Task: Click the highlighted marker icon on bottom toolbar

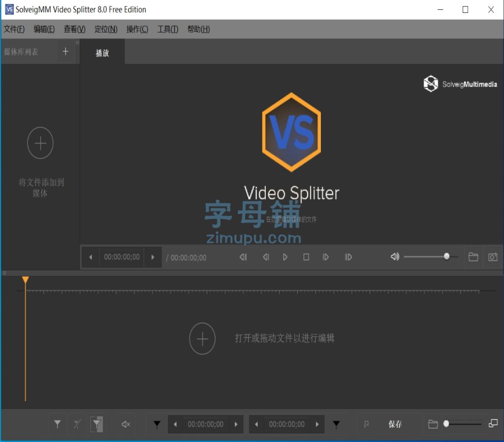Action: pyautogui.click(x=97, y=424)
